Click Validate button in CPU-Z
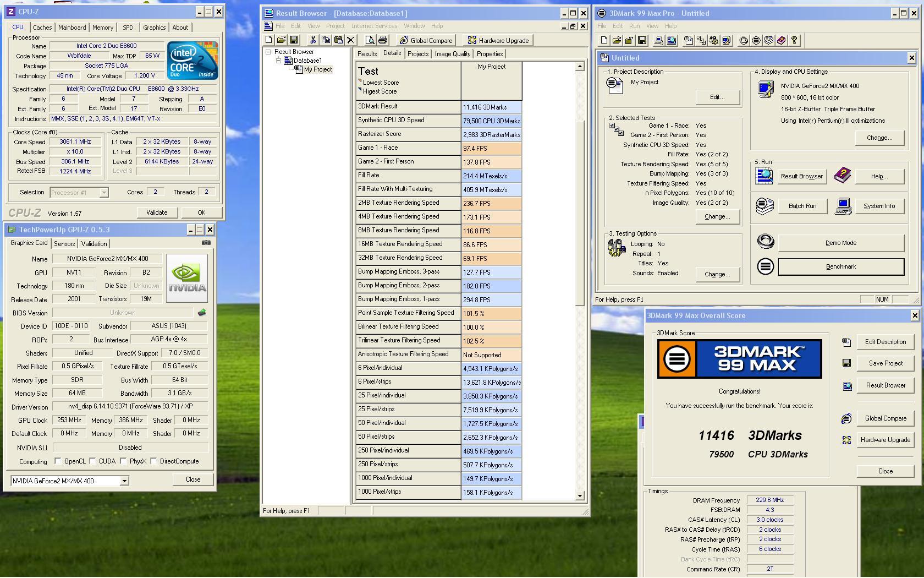Viewport: 924px width, 578px height. 157,212
